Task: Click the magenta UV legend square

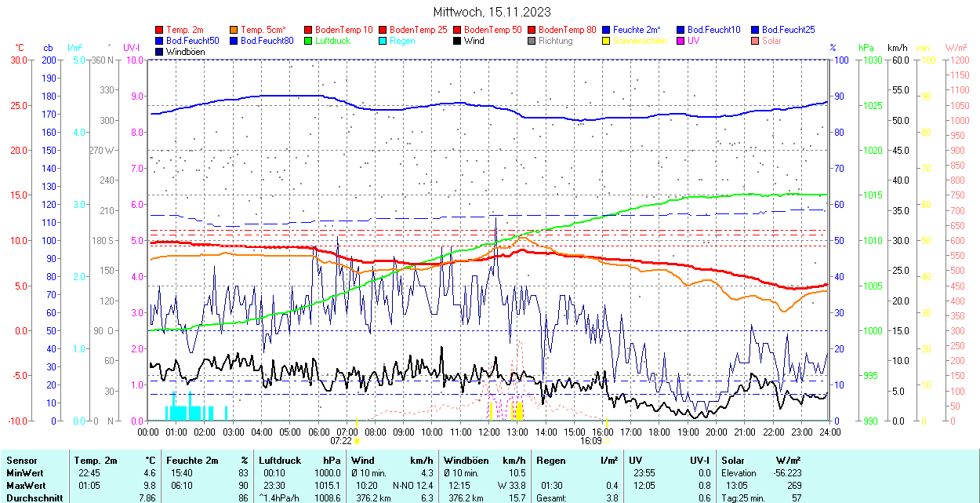Action: point(681,41)
